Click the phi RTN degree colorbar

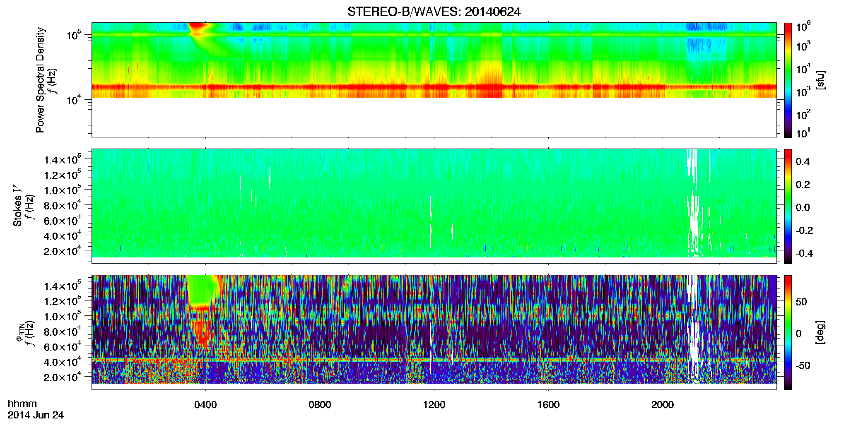[788, 332]
